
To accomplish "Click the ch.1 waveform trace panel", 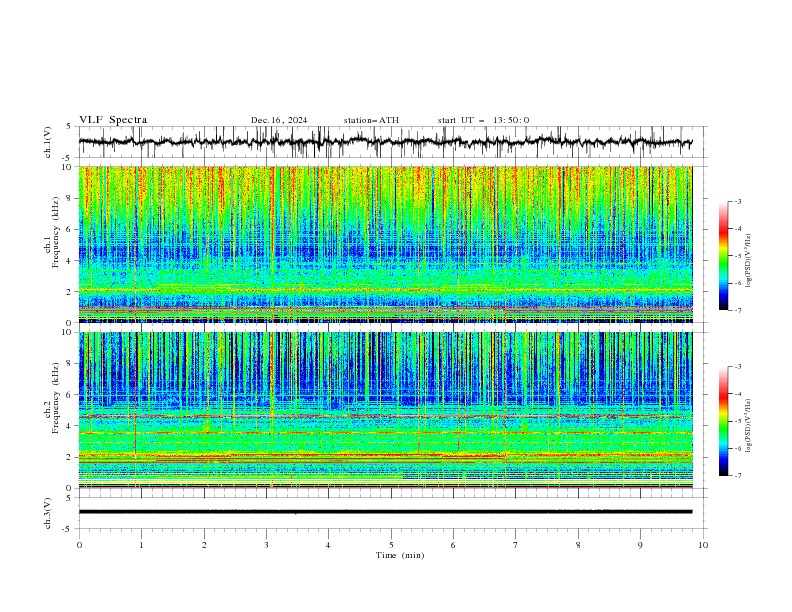I will pyautogui.click(x=392, y=142).
